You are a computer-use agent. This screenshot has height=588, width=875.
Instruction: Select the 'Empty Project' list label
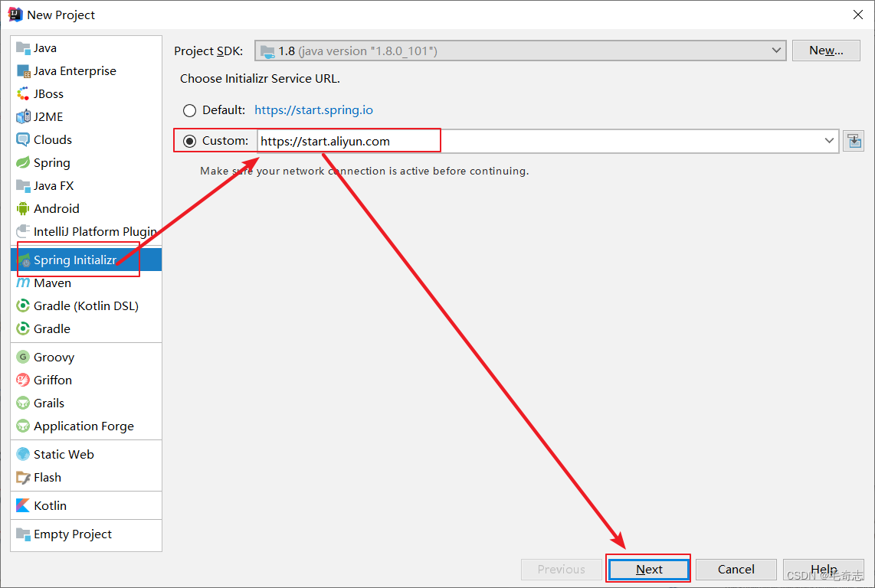coord(73,534)
